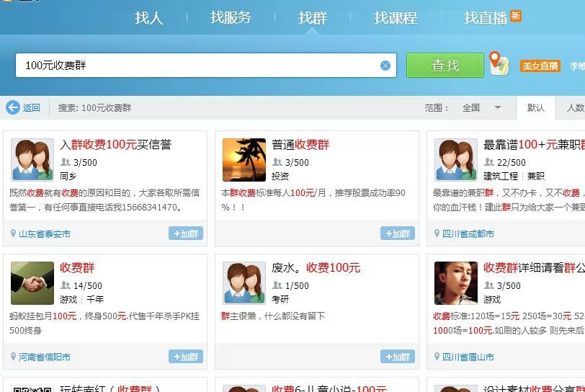Open the handshake avatar of 收费群
The height and width of the screenshot is (392, 585).
point(32,282)
